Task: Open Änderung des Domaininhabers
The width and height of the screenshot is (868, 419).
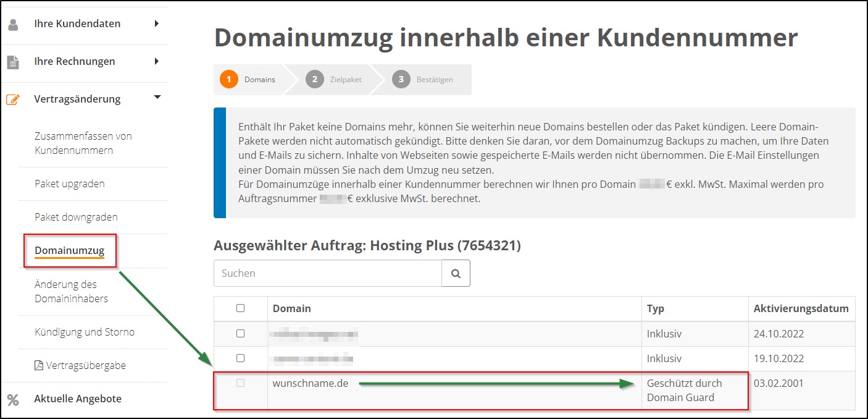Action: (x=72, y=291)
